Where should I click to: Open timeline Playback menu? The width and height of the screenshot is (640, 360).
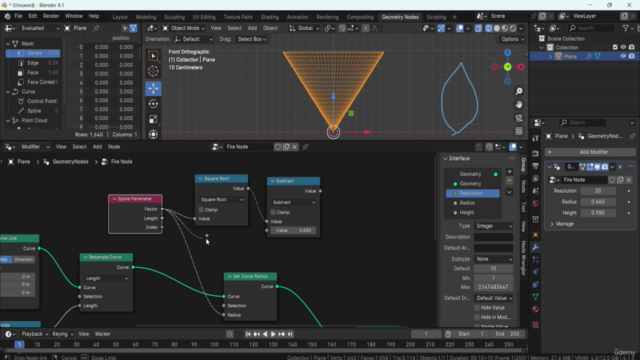pyautogui.click(x=34, y=334)
